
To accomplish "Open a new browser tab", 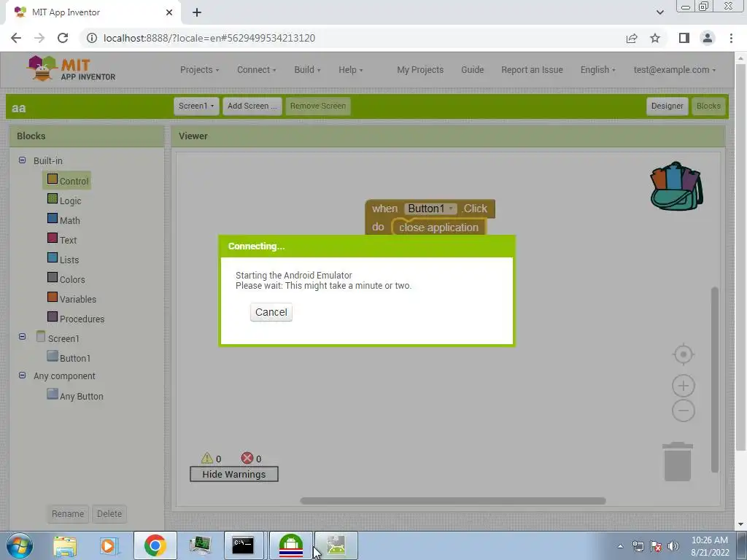I will (197, 12).
